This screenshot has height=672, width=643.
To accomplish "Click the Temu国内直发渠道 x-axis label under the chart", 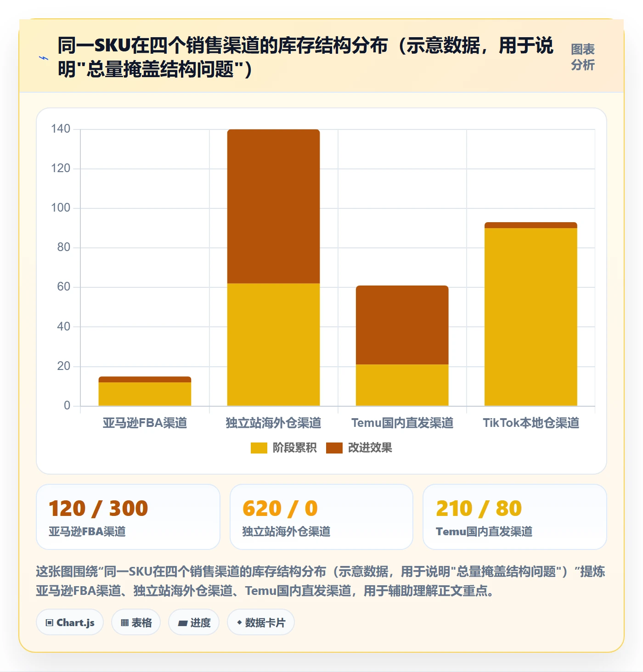I will pos(402,423).
